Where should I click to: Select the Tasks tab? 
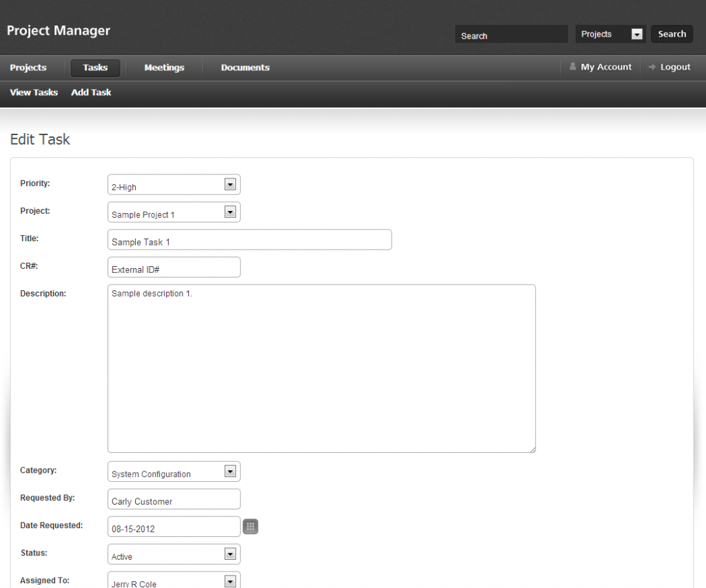95,68
